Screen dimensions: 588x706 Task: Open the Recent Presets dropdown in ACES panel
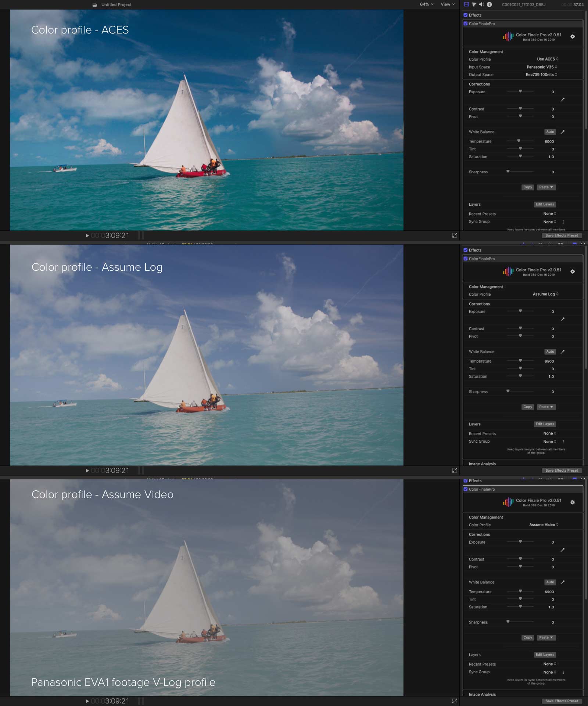pos(550,214)
